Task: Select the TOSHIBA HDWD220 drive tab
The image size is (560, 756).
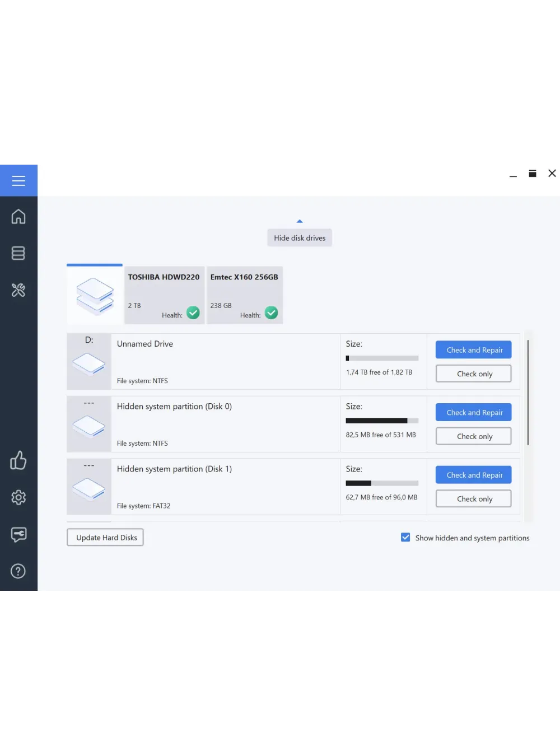Action: pos(164,295)
